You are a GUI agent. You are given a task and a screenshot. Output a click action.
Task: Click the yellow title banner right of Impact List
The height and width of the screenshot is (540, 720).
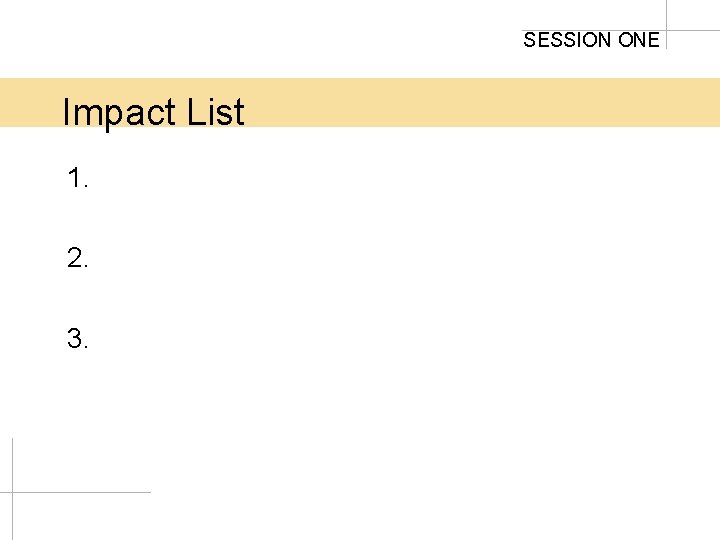482,102
